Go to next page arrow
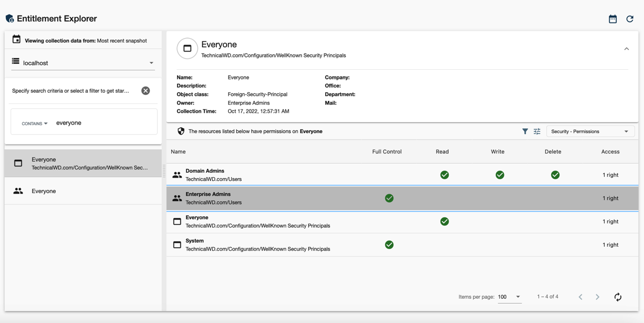Screen dimensions: 644x323 point(597,297)
